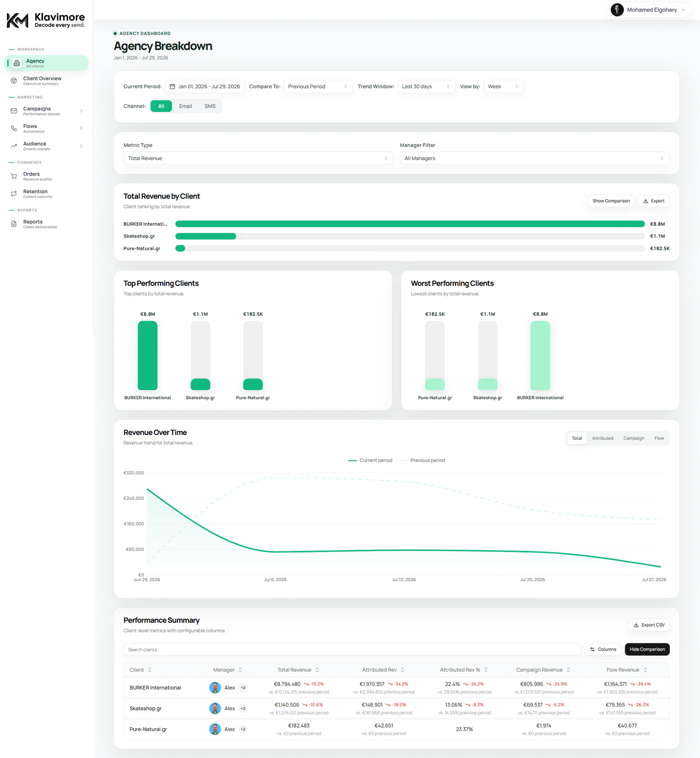The image size is (700, 758).
Task: Open the Manager Filter dropdown
Action: (534, 158)
